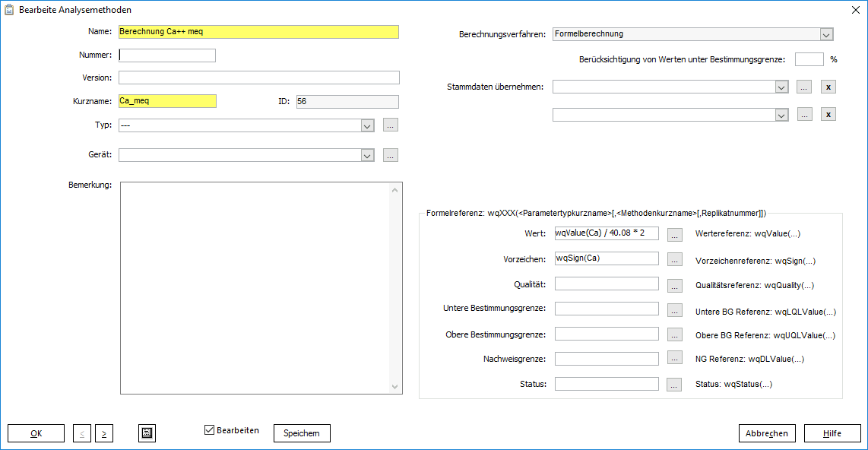Open the formula editor for Vorzeichen
868x450 pixels.
pos(674,258)
